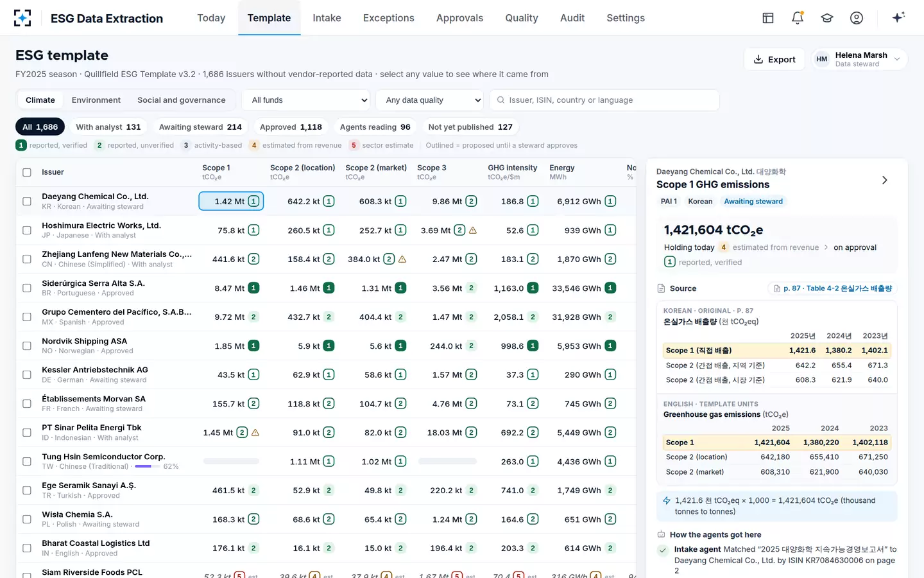Click the issuer search field

tap(604, 100)
